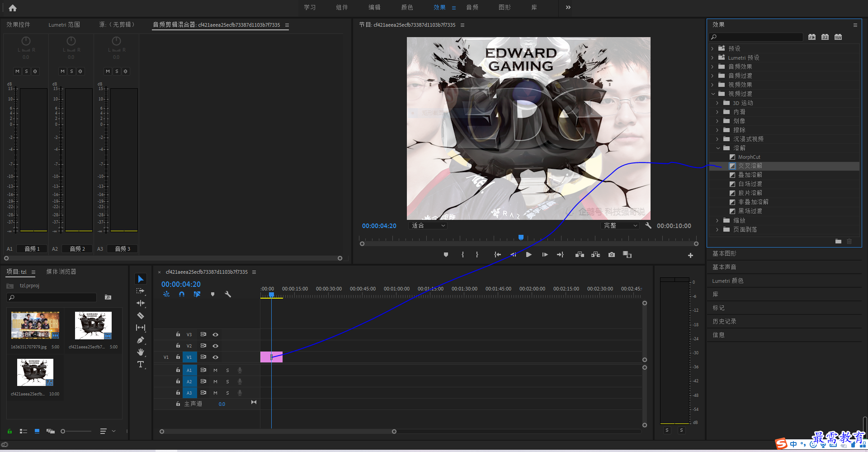Play the program monitor
Viewport: 868px width, 452px height.
[528, 255]
